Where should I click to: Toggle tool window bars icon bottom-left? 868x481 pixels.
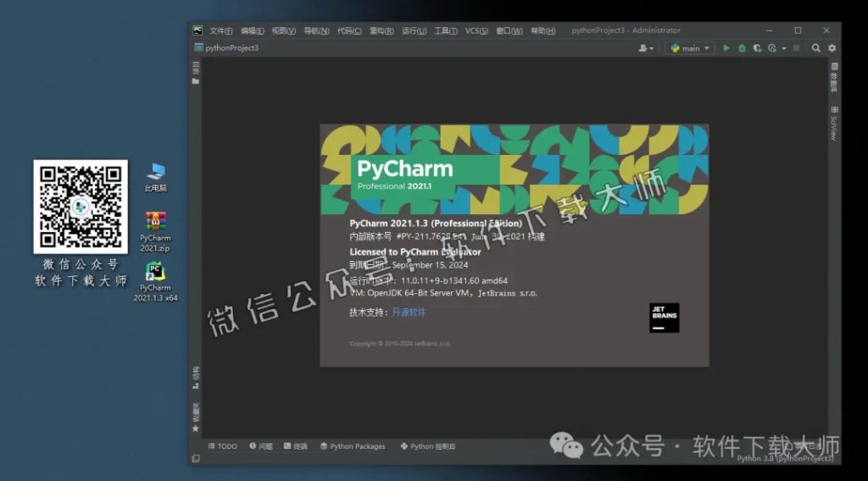coord(196,458)
